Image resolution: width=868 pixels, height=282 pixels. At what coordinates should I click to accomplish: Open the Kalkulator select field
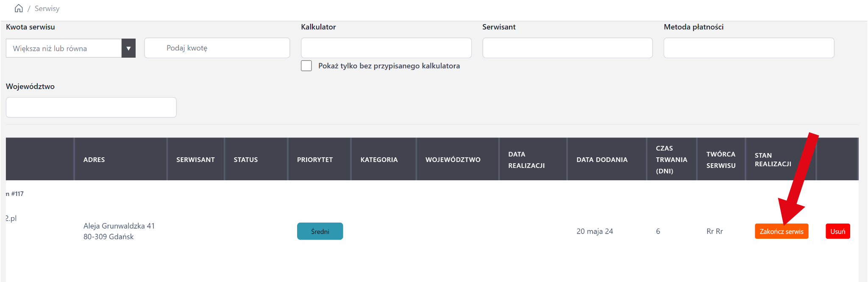tap(386, 48)
